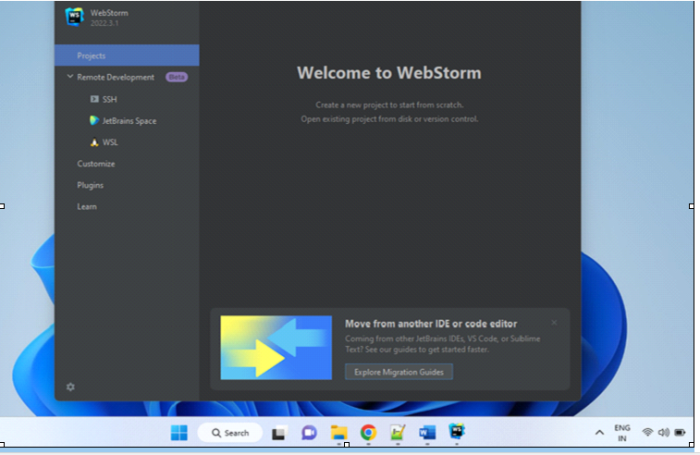Open Task View from the taskbar
This screenshot has height=455, width=700.
[x=279, y=433]
